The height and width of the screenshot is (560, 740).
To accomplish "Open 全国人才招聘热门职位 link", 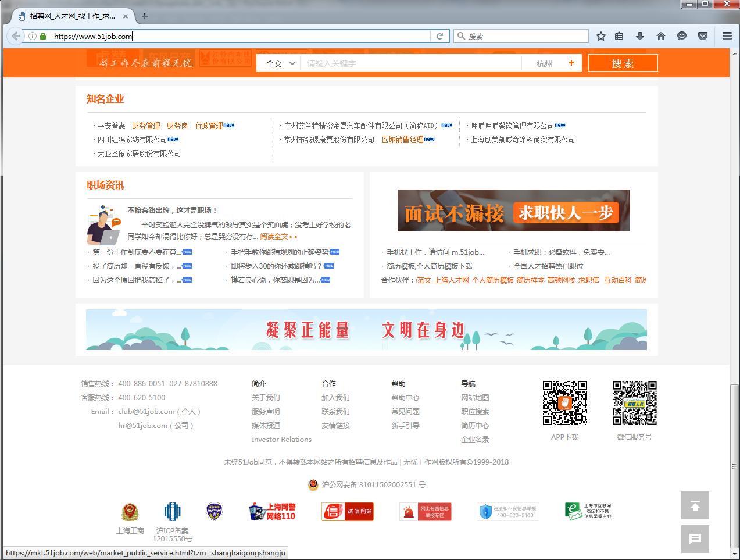I will point(548,266).
